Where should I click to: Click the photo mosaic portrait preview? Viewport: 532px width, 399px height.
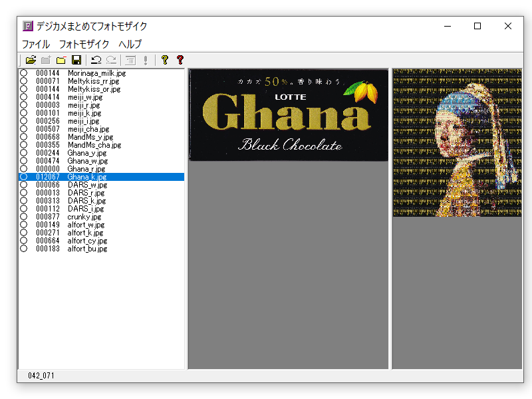click(458, 143)
